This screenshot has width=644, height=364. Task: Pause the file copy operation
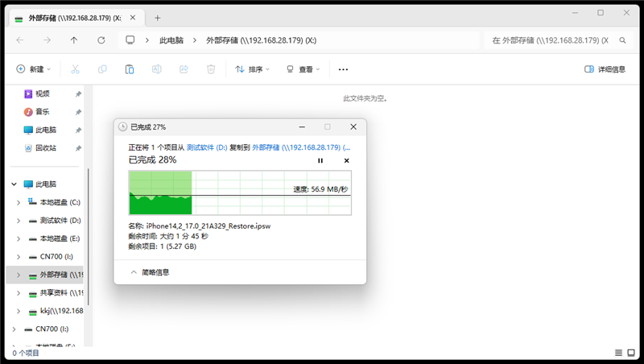pos(320,160)
